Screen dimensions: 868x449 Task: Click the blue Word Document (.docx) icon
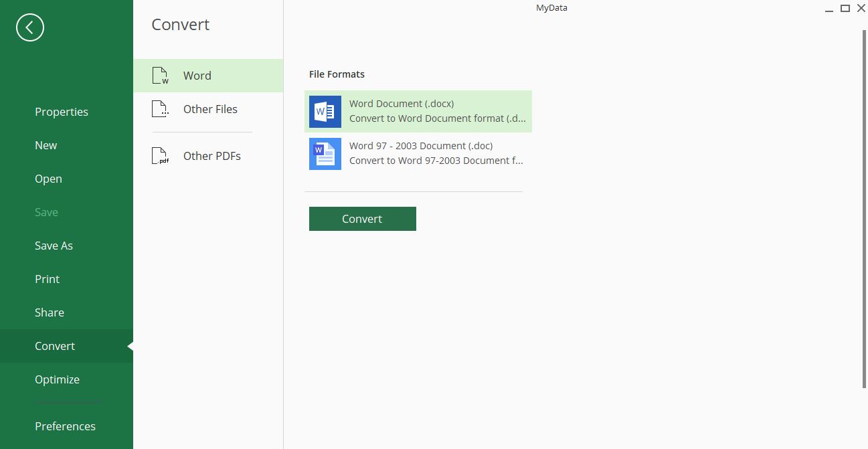coord(325,111)
